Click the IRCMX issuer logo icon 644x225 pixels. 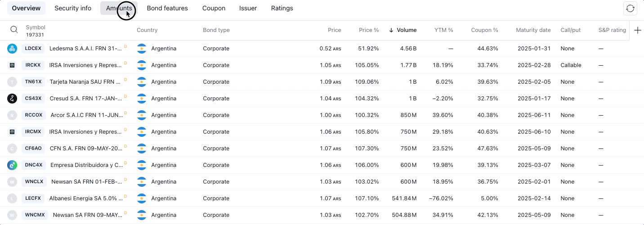pos(12,132)
